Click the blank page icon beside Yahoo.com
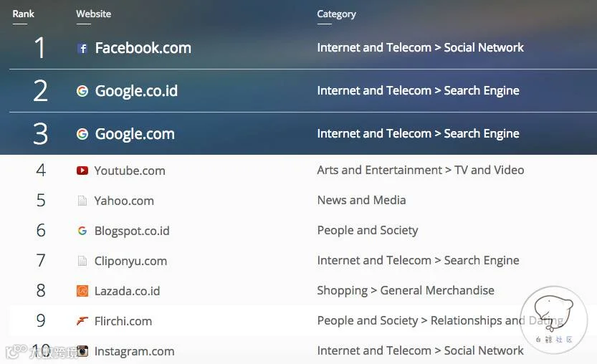 [x=82, y=201]
